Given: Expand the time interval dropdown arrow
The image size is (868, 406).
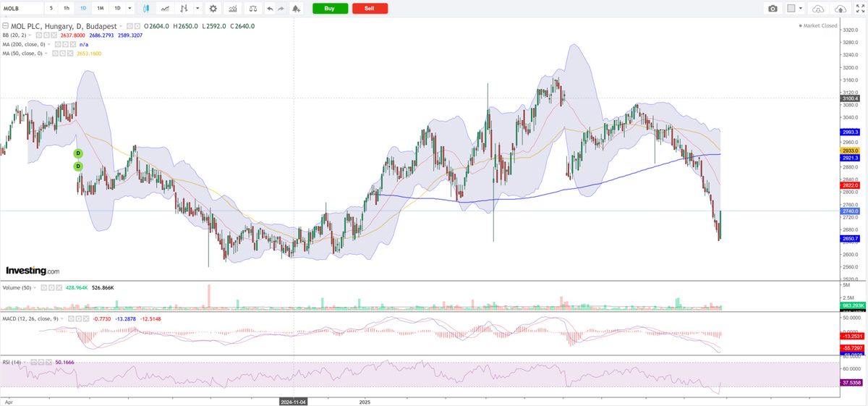Looking at the screenshot, I should pos(129,8).
